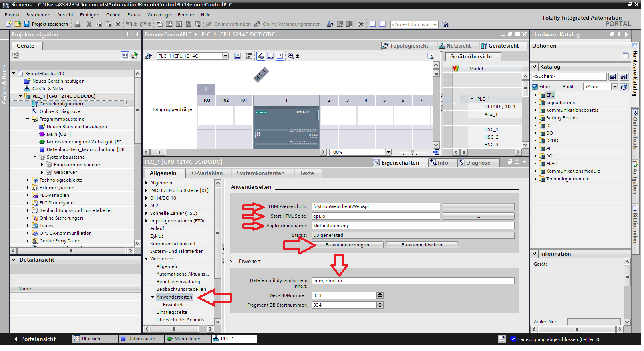The height and width of the screenshot is (351, 644).
Task: Click the Applikationsname input field
Action: (413, 226)
